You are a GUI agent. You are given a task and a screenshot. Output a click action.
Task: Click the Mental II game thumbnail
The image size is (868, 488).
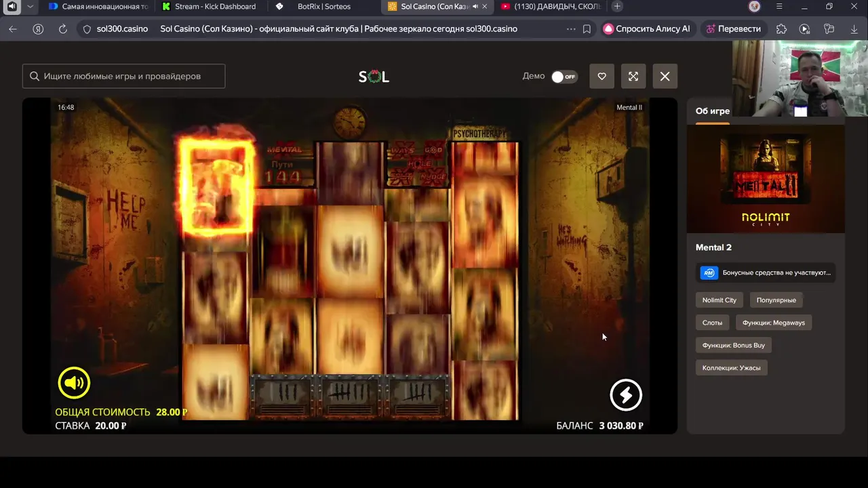[766, 179]
